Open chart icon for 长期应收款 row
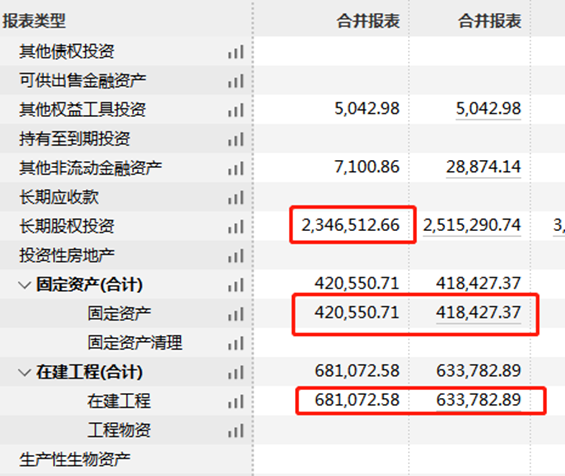 pyautogui.click(x=236, y=198)
